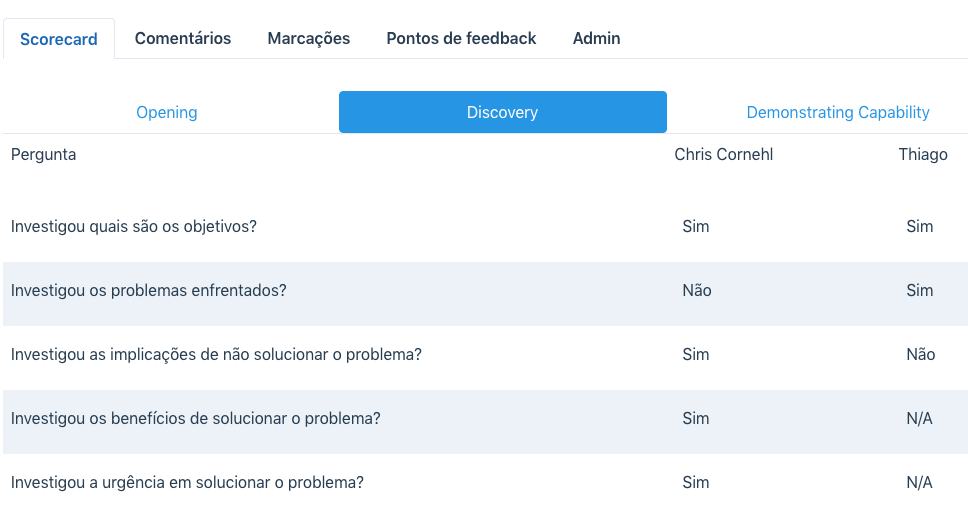
Task: Select the 'Investigou quais são os objetivos?' row
Action: [x=485, y=227]
